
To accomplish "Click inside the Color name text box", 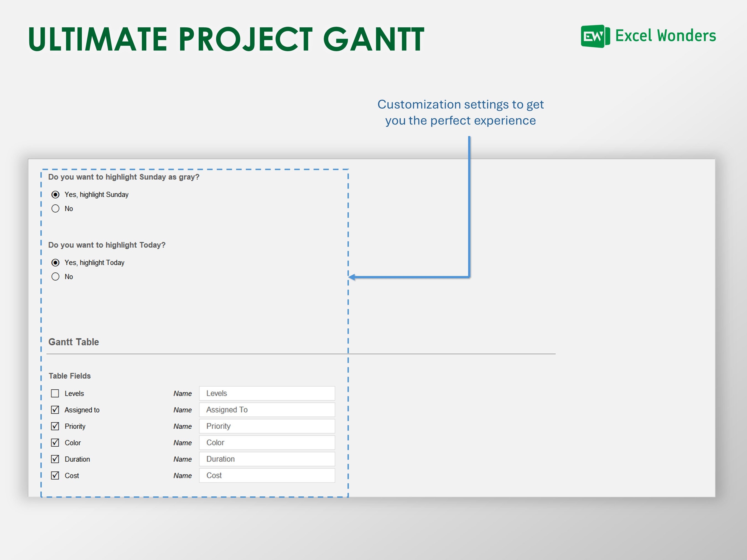I will pyautogui.click(x=266, y=442).
